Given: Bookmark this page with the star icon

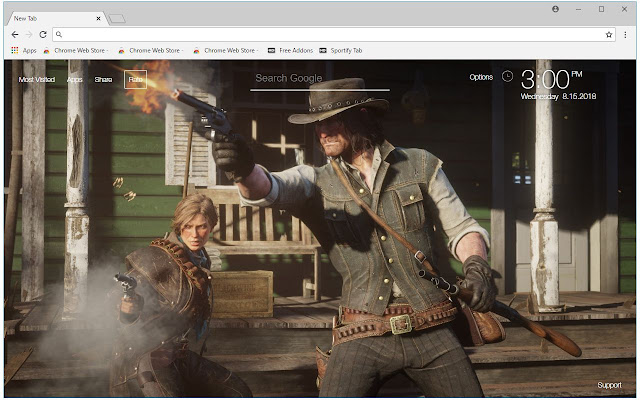Looking at the screenshot, I should [x=609, y=35].
